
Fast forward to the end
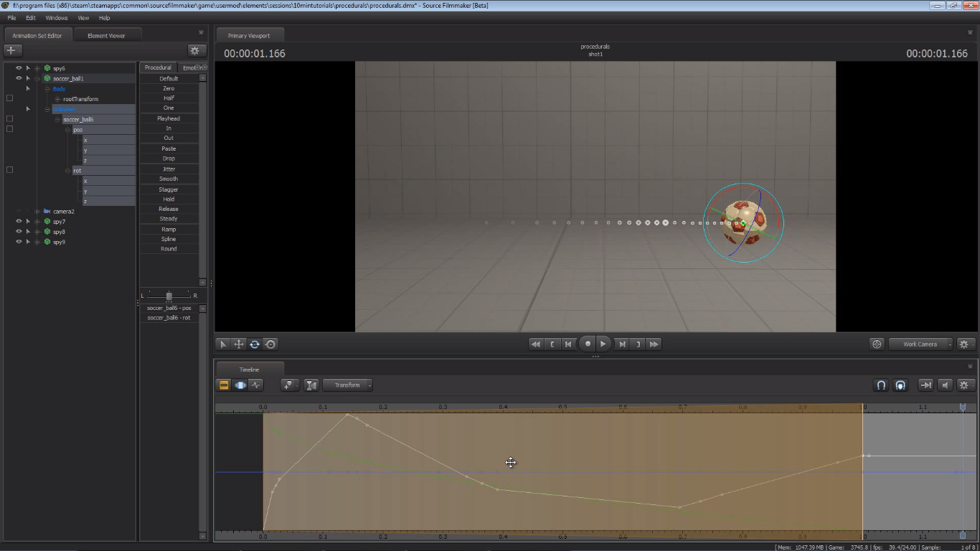654,344
